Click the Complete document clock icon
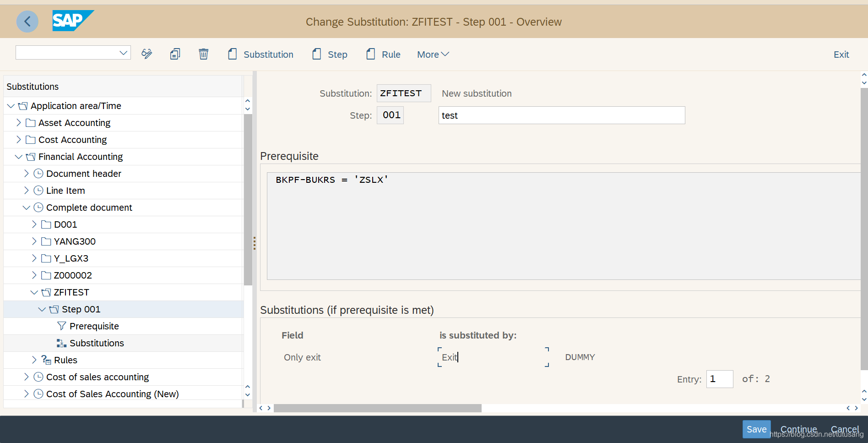This screenshot has width=868, height=443. 38,208
